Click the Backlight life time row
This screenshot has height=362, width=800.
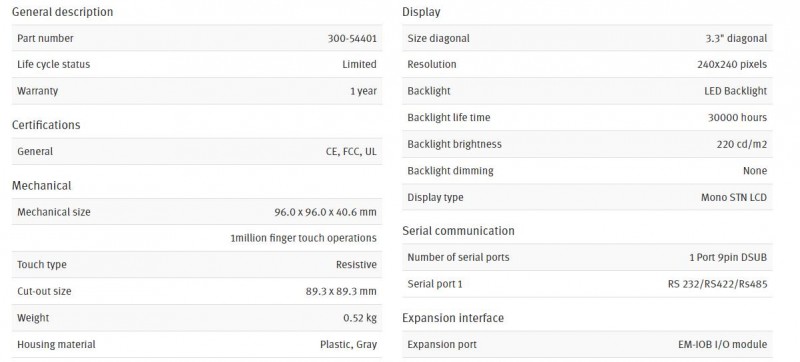click(587, 117)
